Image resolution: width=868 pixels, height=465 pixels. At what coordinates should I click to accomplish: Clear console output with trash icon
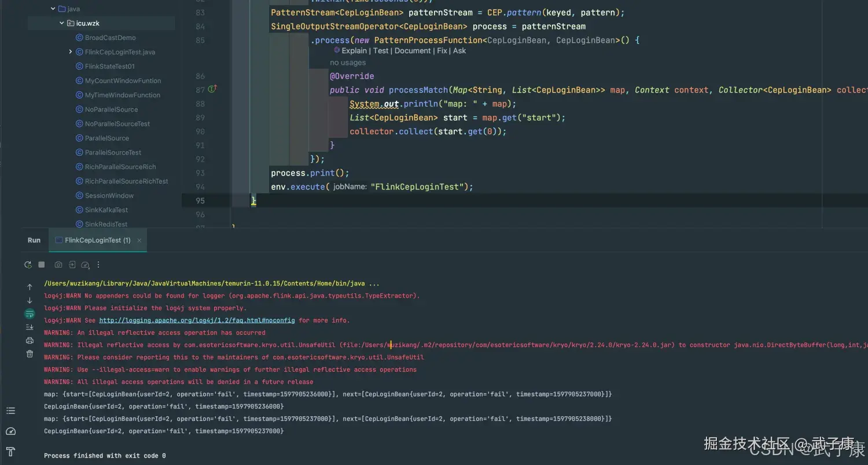tap(30, 354)
